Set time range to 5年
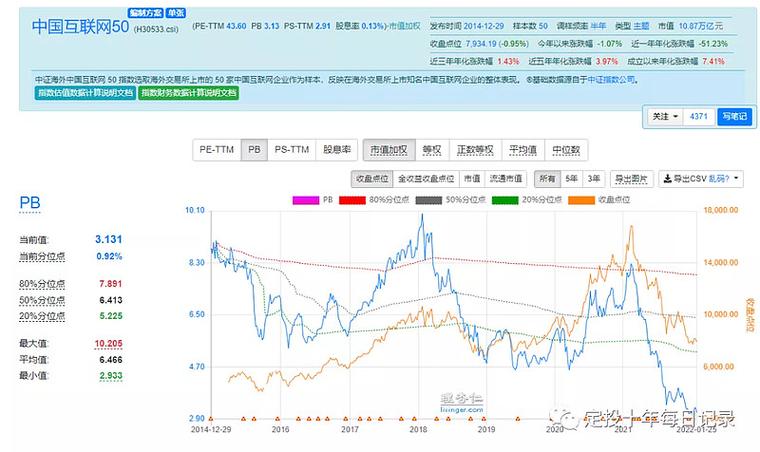The image size is (760, 452). (x=571, y=179)
